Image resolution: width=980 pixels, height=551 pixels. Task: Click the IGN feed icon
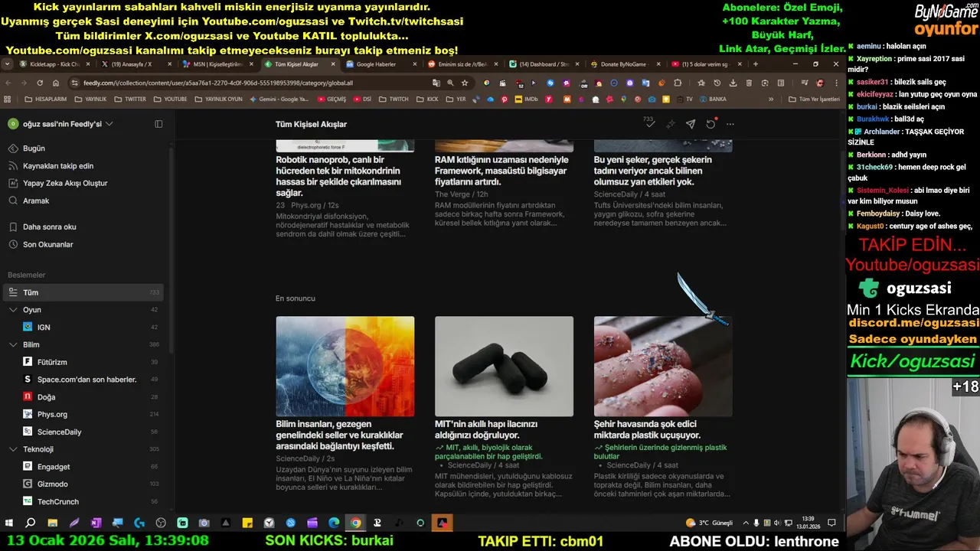click(x=28, y=327)
